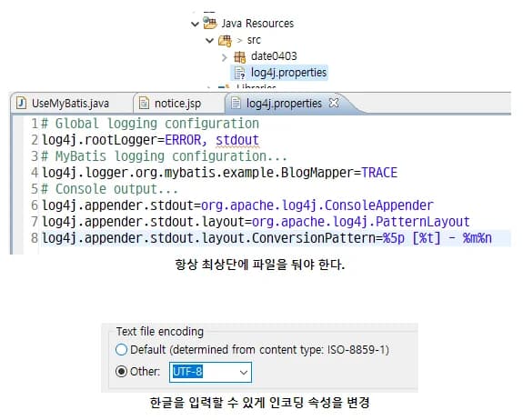
Task: Click the src source folder icon
Action: tap(225, 41)
